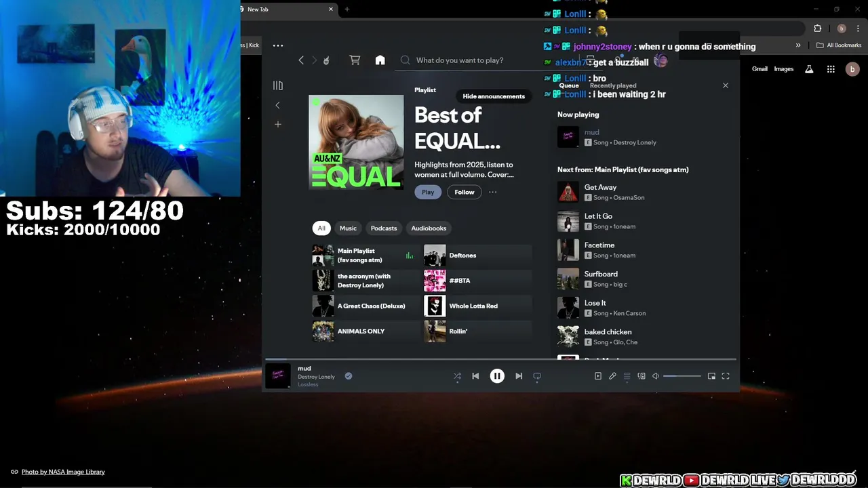Go forward in Spotify navigation history

point(314,60)
